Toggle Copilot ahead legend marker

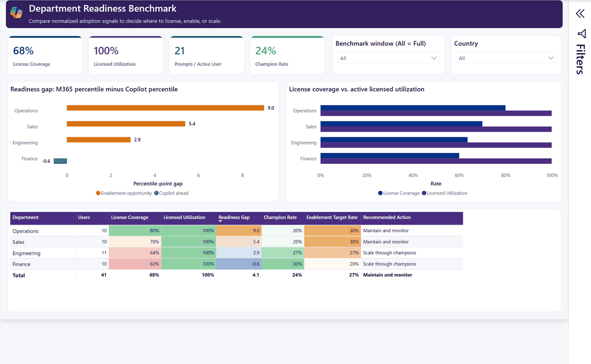pyautogui.click(x=156, y=193)
